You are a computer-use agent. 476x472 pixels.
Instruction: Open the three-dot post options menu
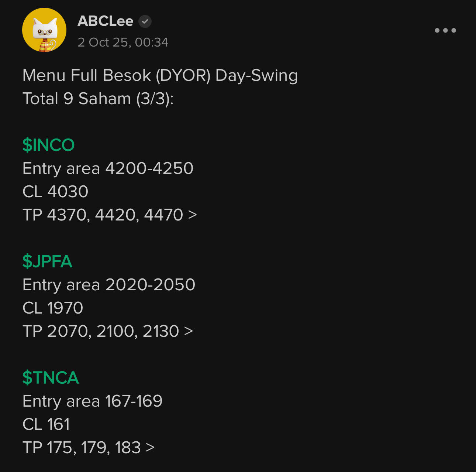[x=445, y=30]
